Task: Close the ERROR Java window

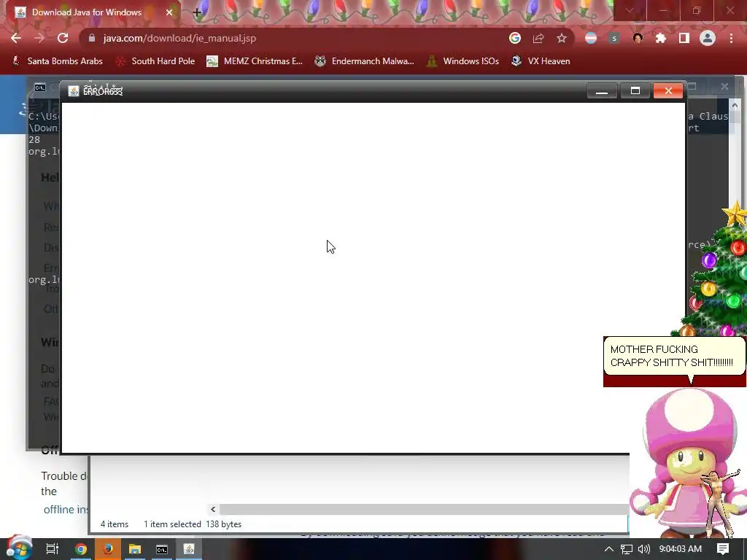Action: click(668, 90)
